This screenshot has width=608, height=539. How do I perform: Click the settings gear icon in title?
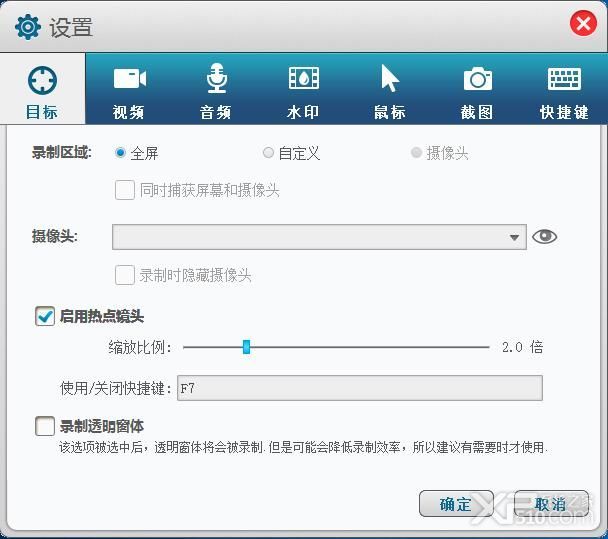click(28, 27)
